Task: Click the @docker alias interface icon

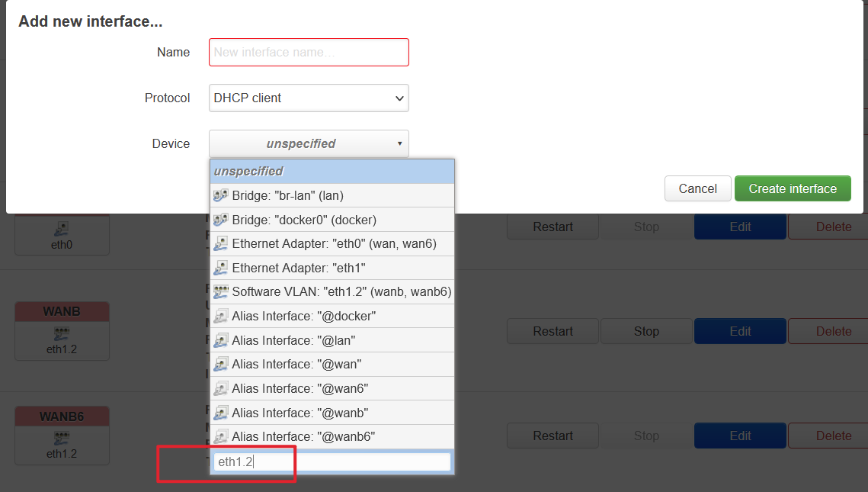Action: (221, 317)
